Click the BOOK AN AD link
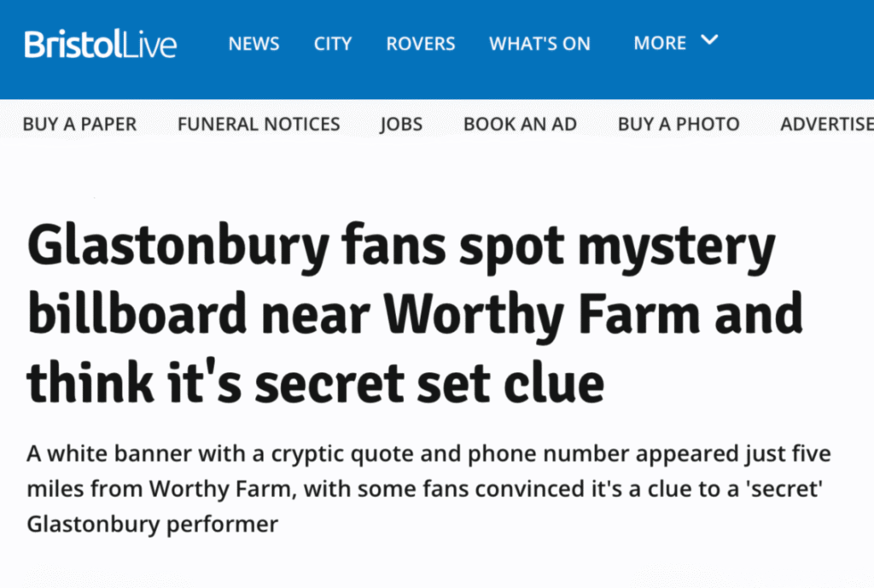Viewport: 874px width, 588px height. [x=520, y=124]
